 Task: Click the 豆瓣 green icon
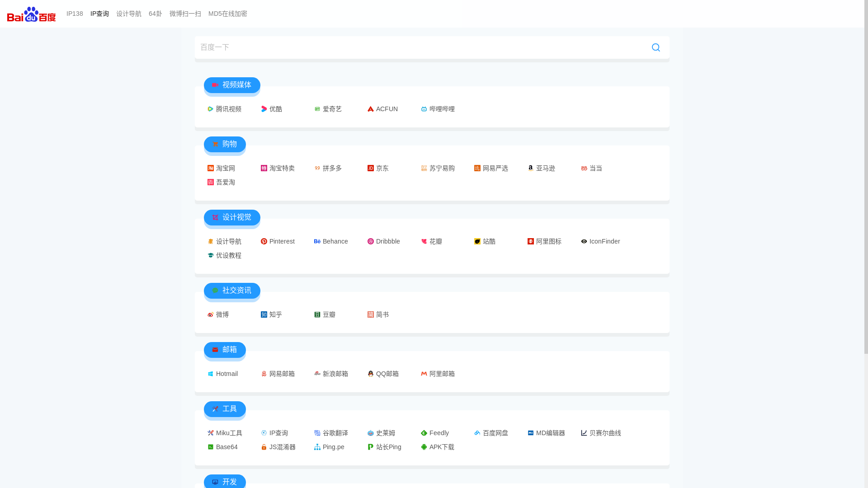point(317,314)
